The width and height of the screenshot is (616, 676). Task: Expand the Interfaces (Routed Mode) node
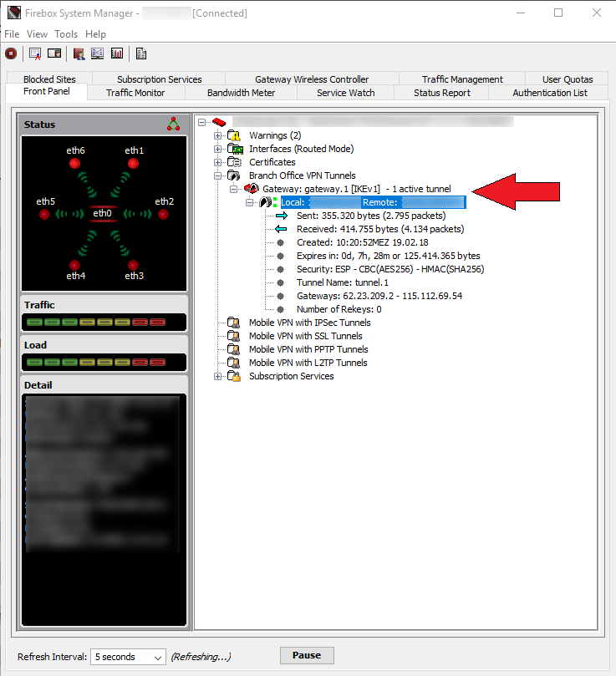pos(219,149)
